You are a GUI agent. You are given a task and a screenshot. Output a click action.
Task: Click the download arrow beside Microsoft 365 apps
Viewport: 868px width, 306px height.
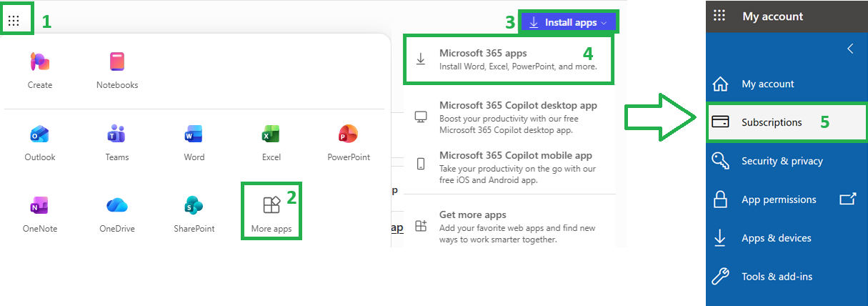[421, 59]
